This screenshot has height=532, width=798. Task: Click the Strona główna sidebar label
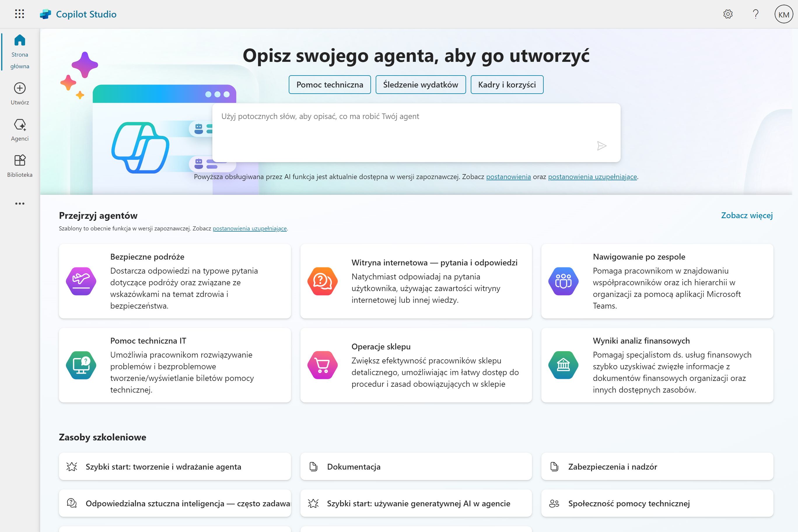(20, 60)
